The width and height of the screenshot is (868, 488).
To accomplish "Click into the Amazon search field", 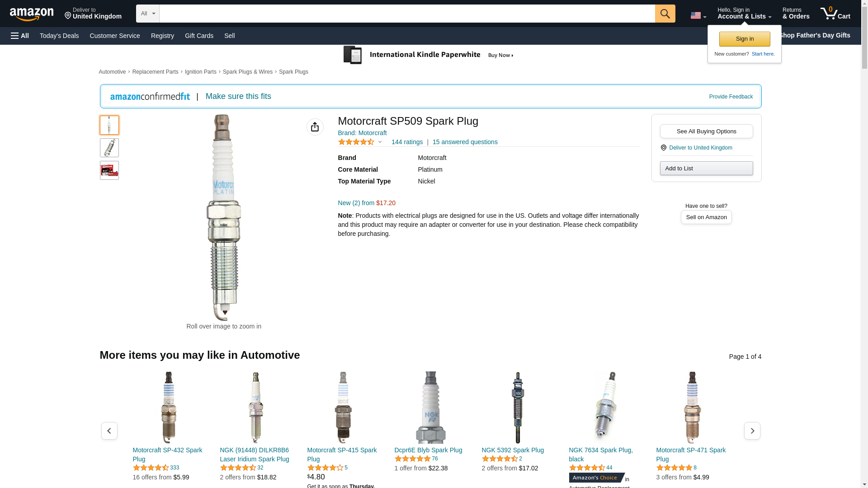I will [407, 14].
